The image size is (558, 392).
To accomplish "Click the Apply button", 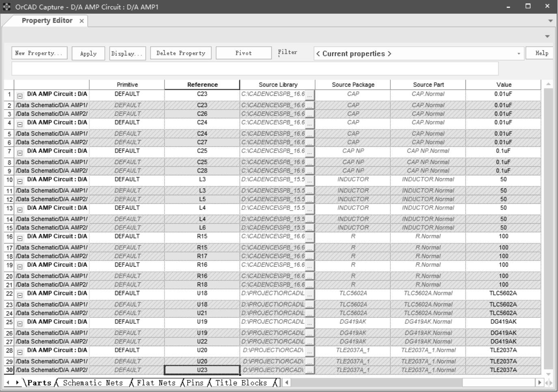I will pyautogui.click(x=88, y=53).
